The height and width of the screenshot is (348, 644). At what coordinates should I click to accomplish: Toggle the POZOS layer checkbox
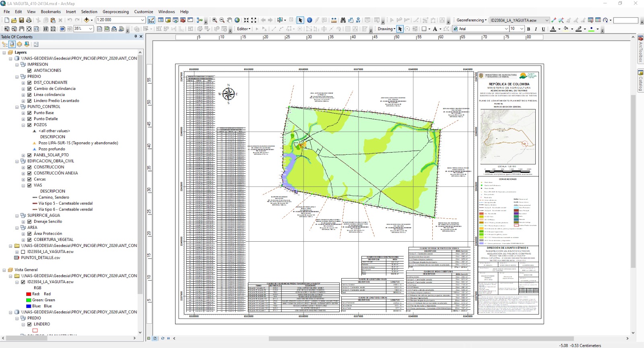pyautogui.click(x=29, y=125)
